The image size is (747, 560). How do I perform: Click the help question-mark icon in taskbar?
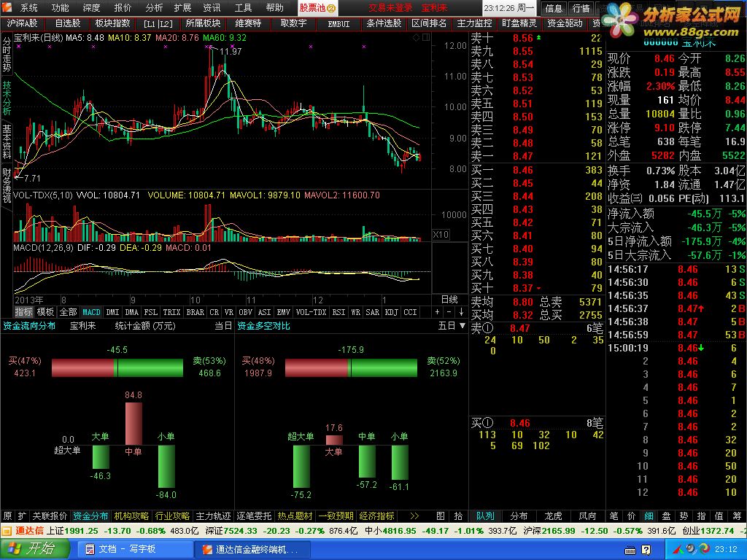646,550
